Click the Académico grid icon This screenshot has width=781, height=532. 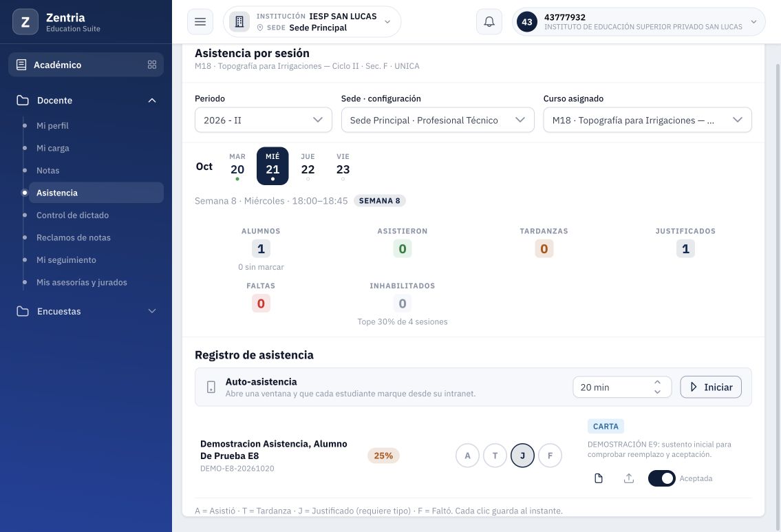152,65
